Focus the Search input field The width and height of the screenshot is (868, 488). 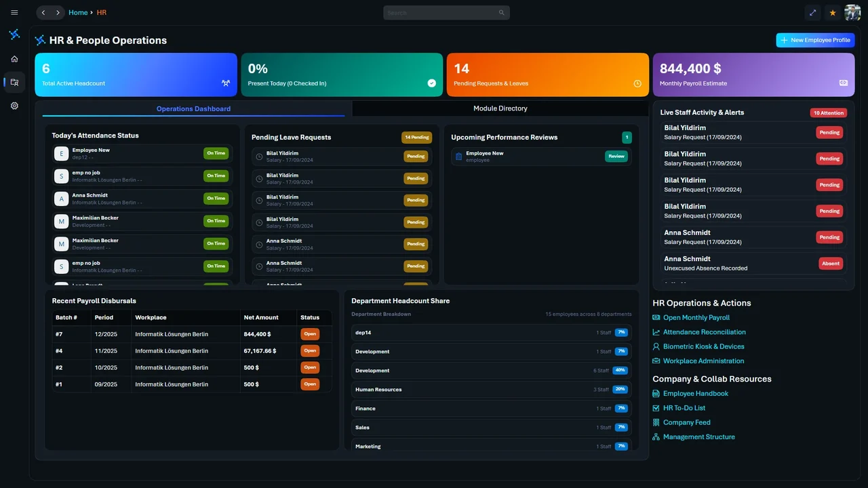pos(446,13)
